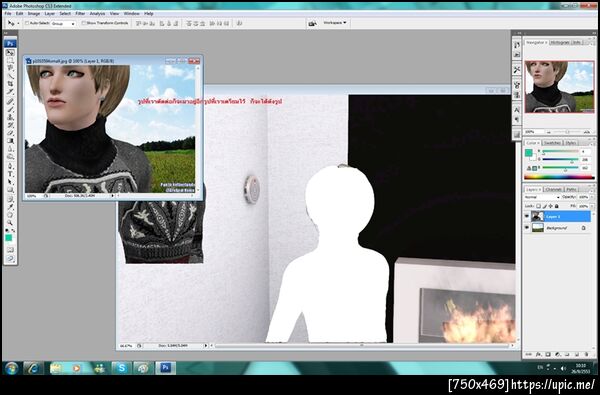The image size is (600, 395).
Task: Click the Navigator zoom slider
Action: coord(567,132)
